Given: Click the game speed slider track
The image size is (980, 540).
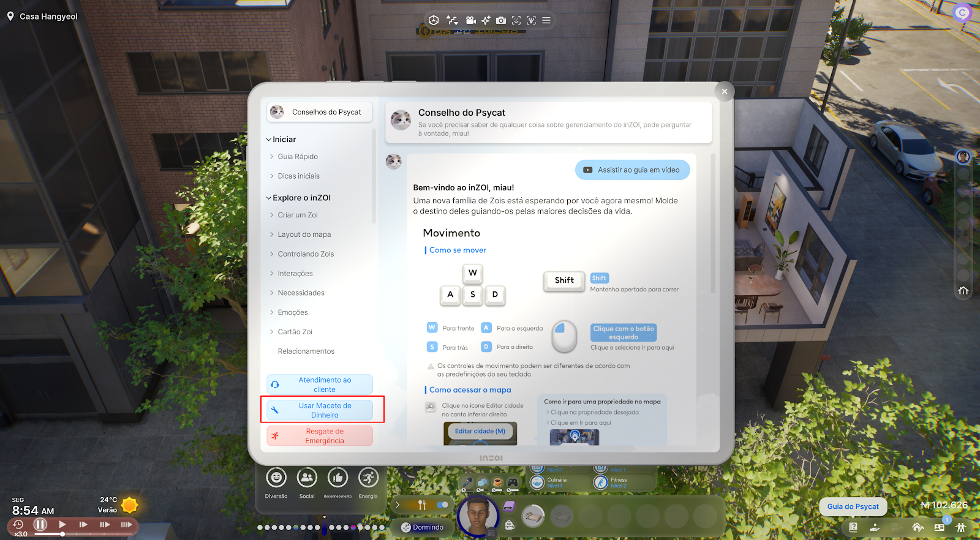Looking at the screenshot, I should (85, 534).
